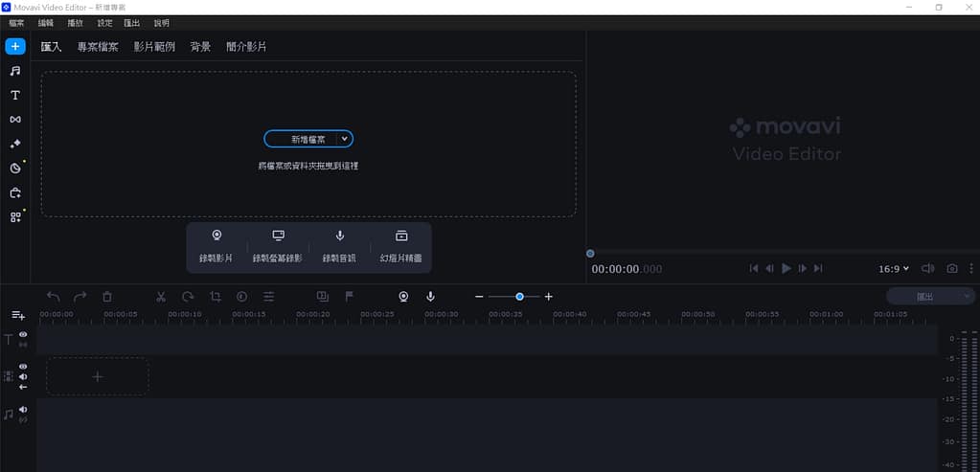Click the Add track icon
980x472 pixels.
tap(18, 315)
